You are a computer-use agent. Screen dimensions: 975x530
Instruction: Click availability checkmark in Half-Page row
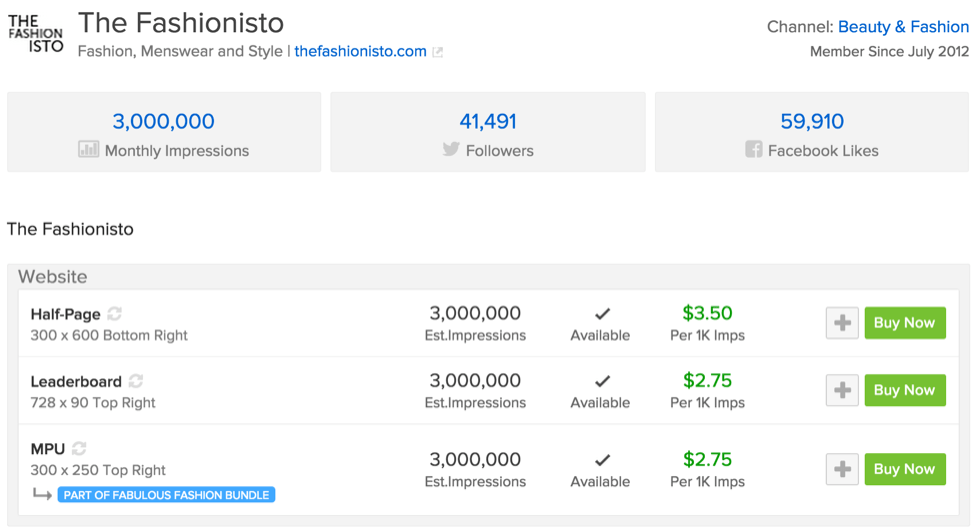(601, 314)
